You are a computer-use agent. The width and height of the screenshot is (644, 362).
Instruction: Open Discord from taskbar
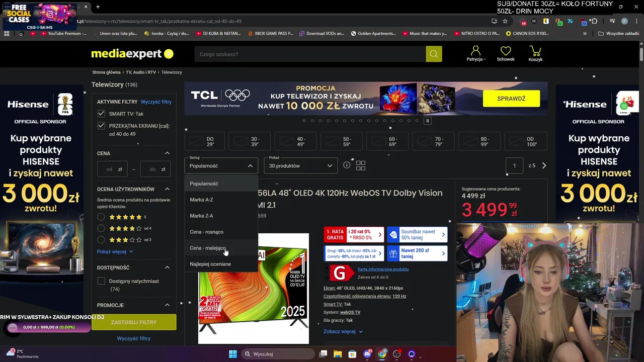pyautogui.click(x=367, y=354)
